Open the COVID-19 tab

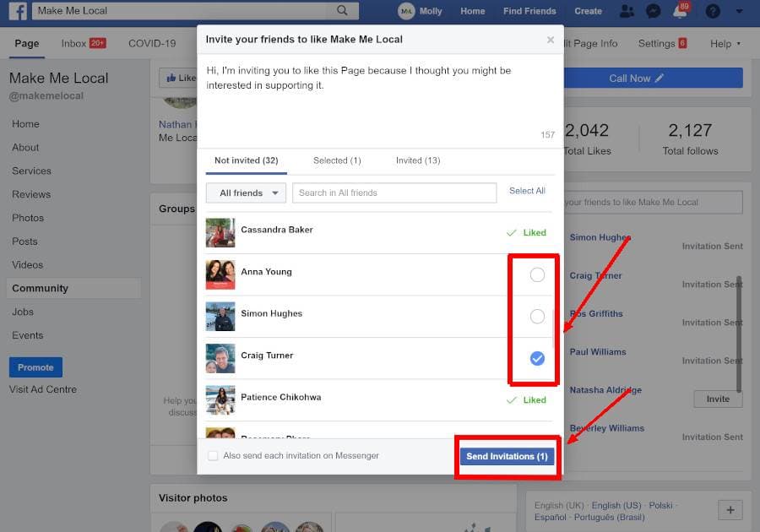click(152, 43)
